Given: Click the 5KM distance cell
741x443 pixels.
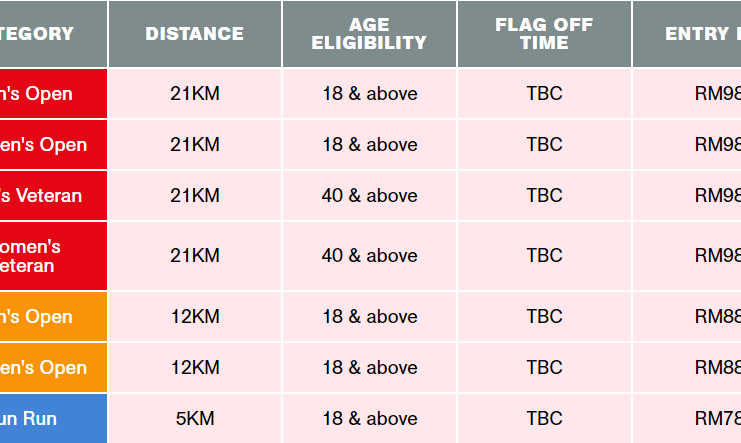Looking at the screenshot, I should point(195,418).
